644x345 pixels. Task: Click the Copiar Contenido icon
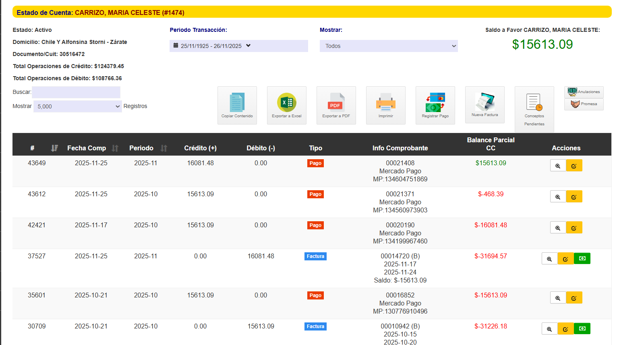coord(237,103)
